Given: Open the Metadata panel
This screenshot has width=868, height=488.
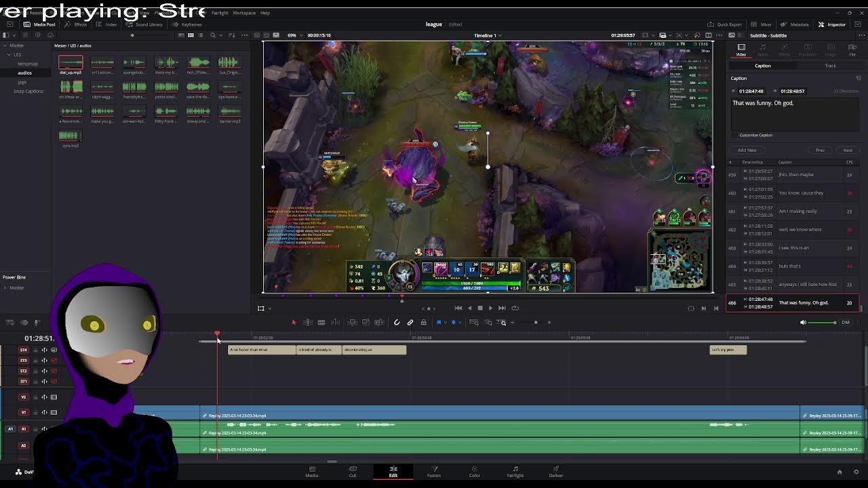Looking at the screenshot, I should tap(795, 24).
